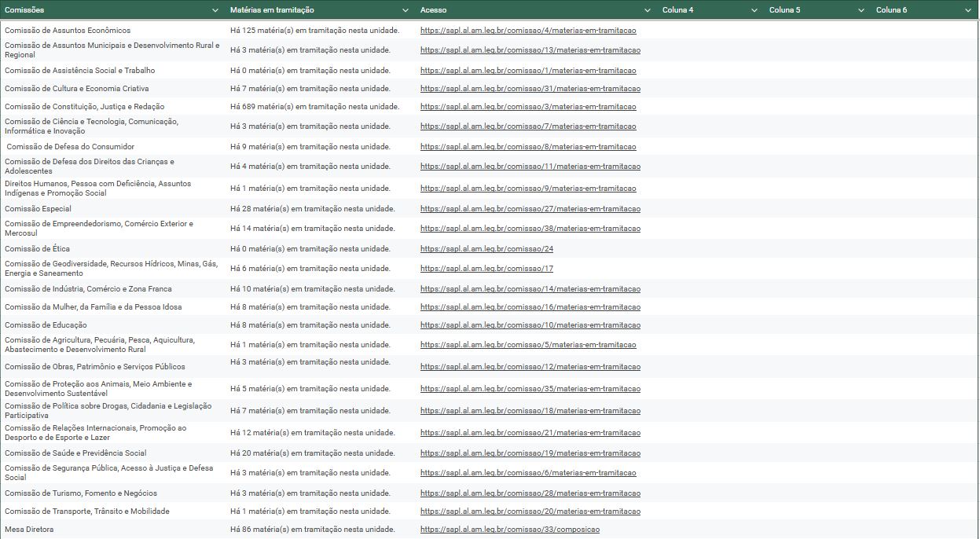Visit the comissao/14 matérias link
980x539 pixels.
pos(530,289)
